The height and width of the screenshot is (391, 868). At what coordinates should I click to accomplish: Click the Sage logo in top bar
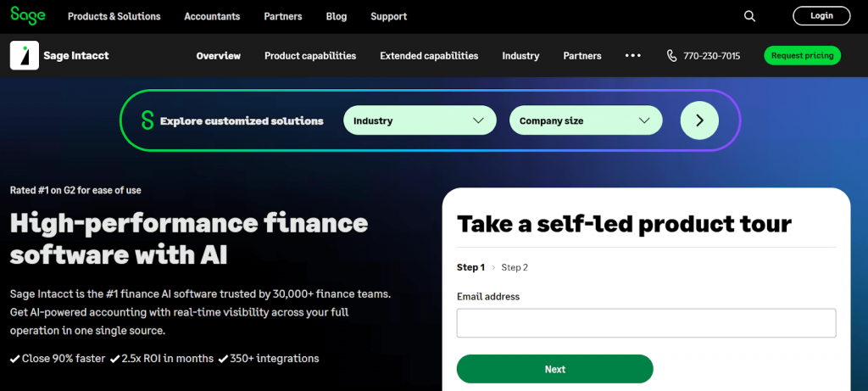[x=28, y=15]
